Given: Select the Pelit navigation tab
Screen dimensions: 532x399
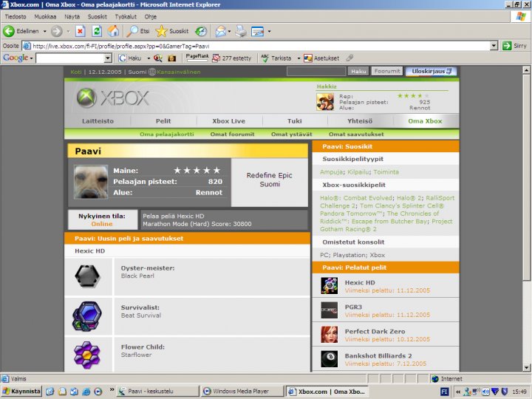Looking at the screenshot, I should point(163,120).
